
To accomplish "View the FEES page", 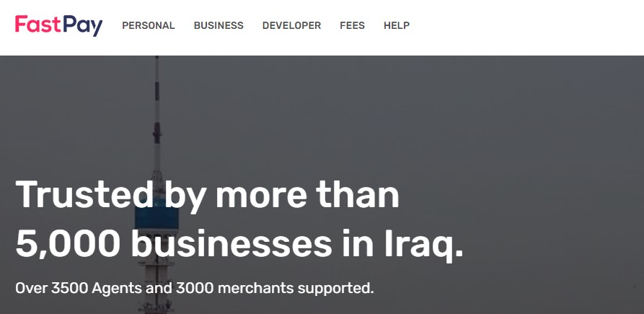I will [x=352, y=25].
